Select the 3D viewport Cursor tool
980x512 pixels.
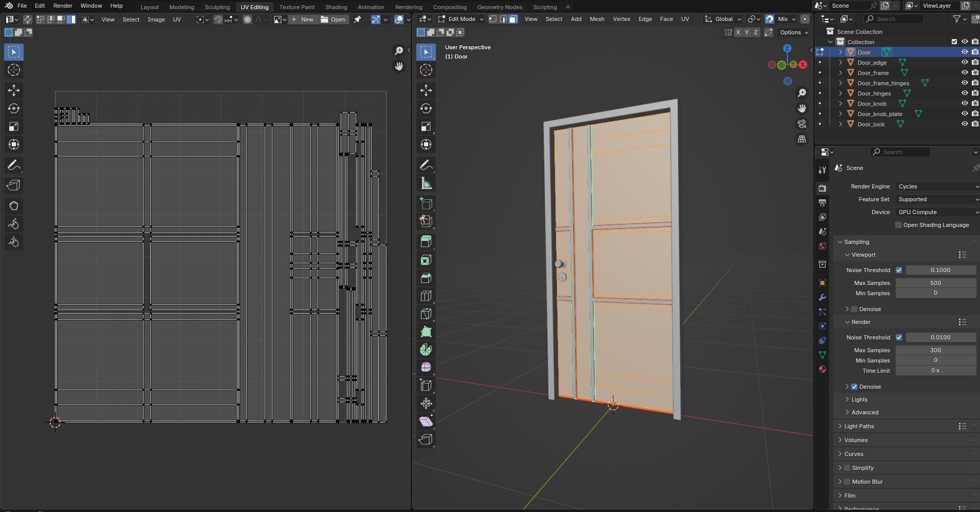(x=426, y=70)
